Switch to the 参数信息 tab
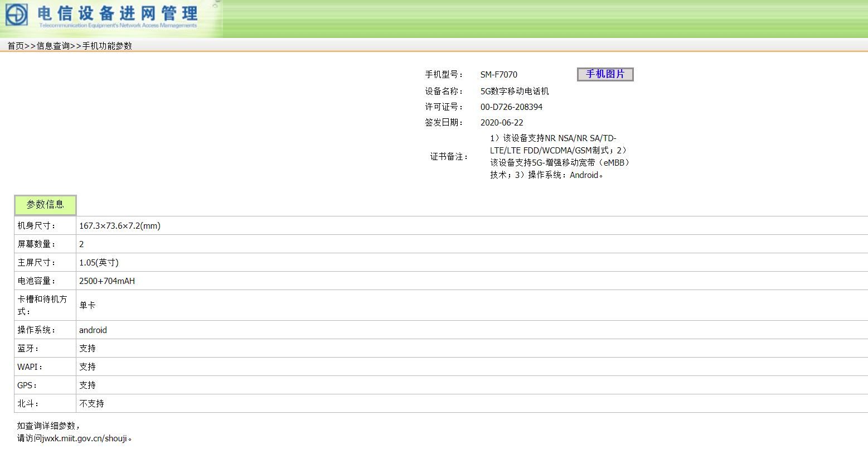The width and height of the screenshot is (868, 458). click(45, 205)
